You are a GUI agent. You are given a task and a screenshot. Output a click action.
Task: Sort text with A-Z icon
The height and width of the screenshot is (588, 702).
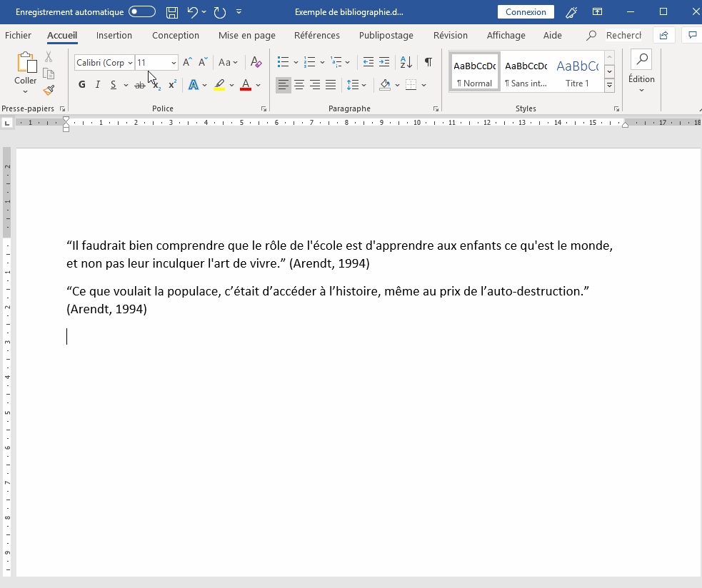click(406, 62)
